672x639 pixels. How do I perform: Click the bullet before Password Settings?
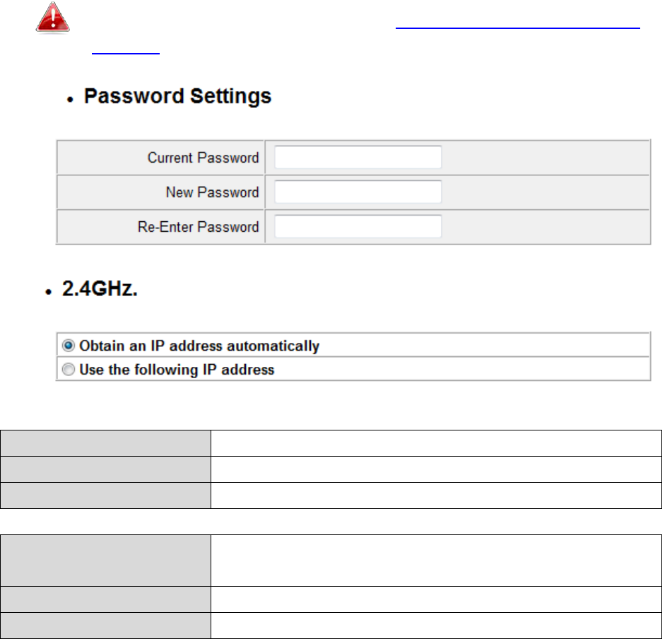coord(71,100)
